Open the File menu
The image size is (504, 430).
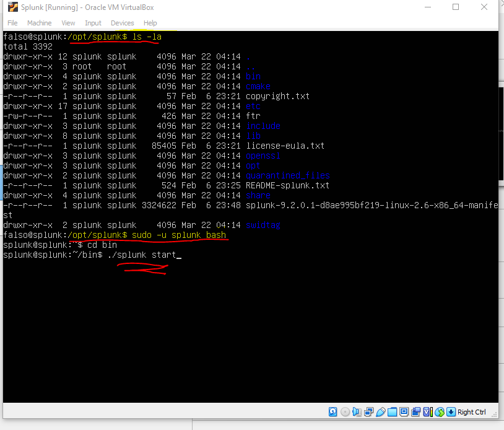(x=12, y=23)
